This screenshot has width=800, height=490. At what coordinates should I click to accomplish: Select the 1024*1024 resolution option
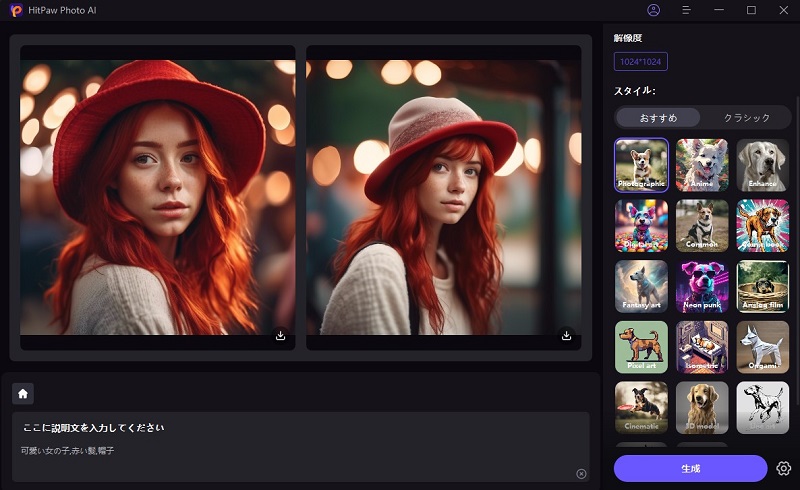coord(640,62)
